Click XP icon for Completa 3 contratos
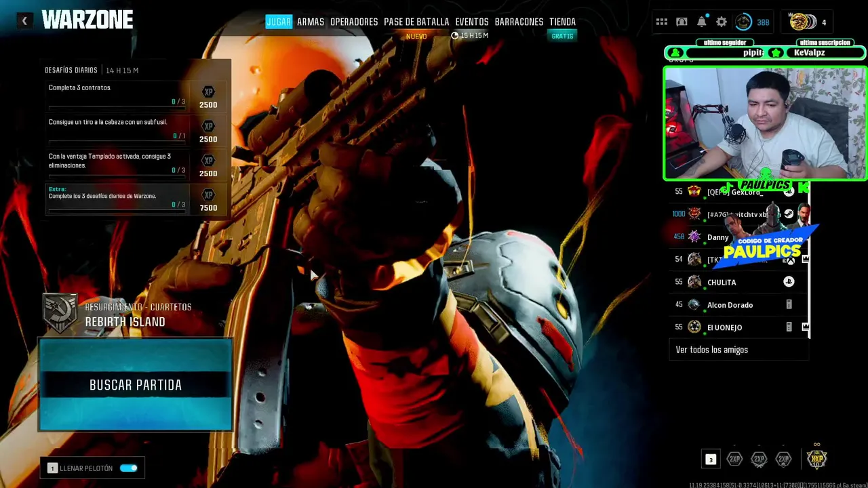 (208, 91)
